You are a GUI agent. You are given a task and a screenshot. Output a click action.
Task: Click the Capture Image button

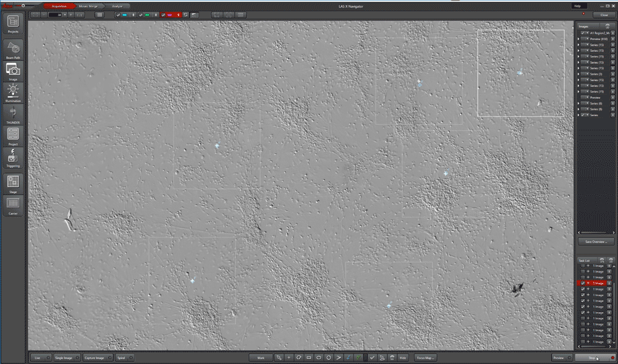click(98, 358)
